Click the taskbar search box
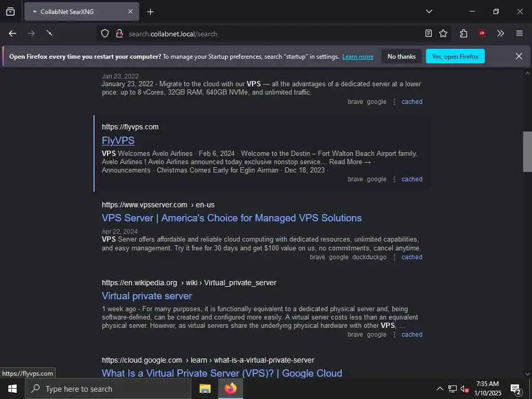Screen dimensions: 532x399 point(108,389)
